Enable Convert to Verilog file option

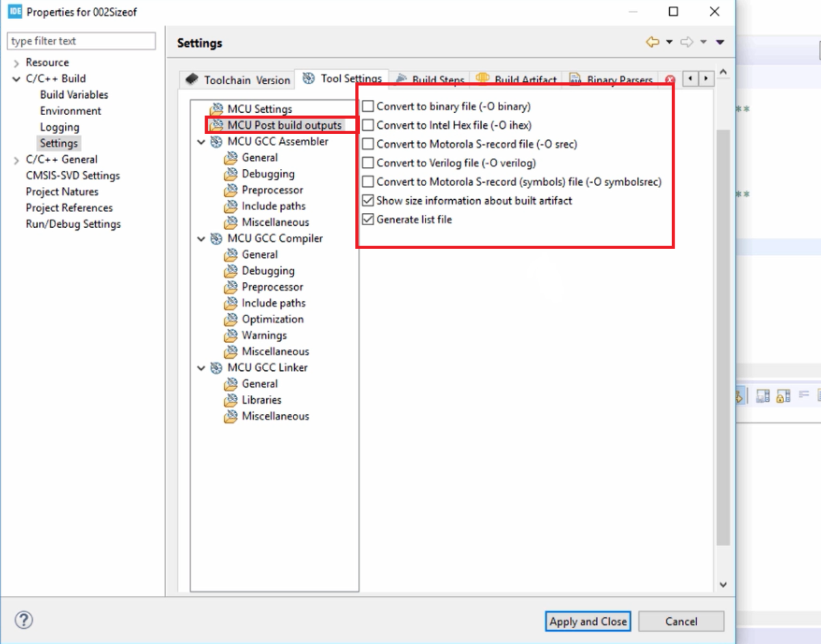pos(368,163)
